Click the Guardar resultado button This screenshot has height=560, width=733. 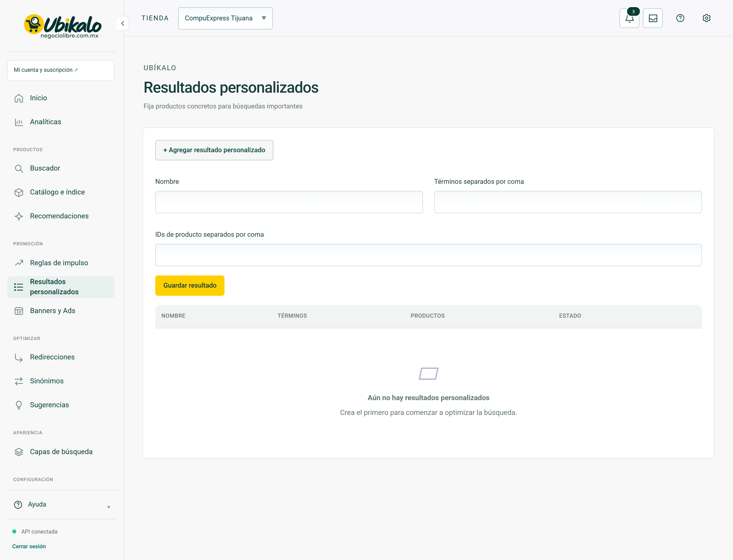click(190, 286)
